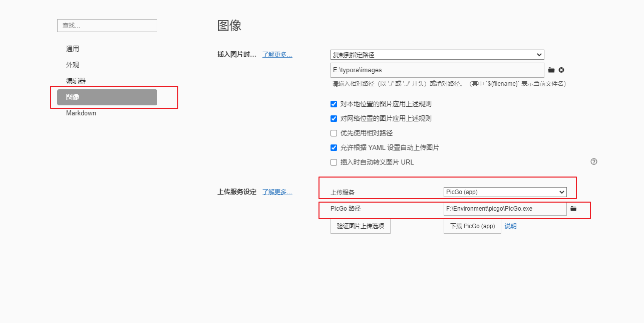Image resolution: width=644 pixels, height=323 pixels.
Task: Browse for PicGo executable path folder icon
Action: 573,209
